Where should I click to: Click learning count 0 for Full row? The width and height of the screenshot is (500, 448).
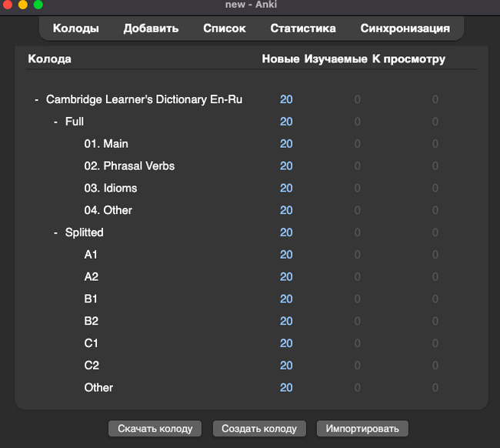click(358, 122)
